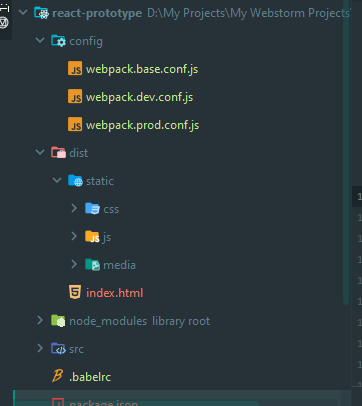Select the static folder label
Image resolution: width=362 pixels, height=406 pixels.
tap(100, 181)
